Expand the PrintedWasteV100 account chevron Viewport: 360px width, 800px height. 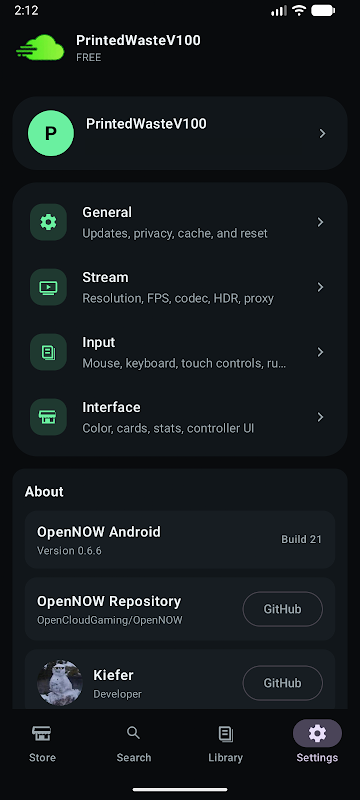tap(322, 133)
